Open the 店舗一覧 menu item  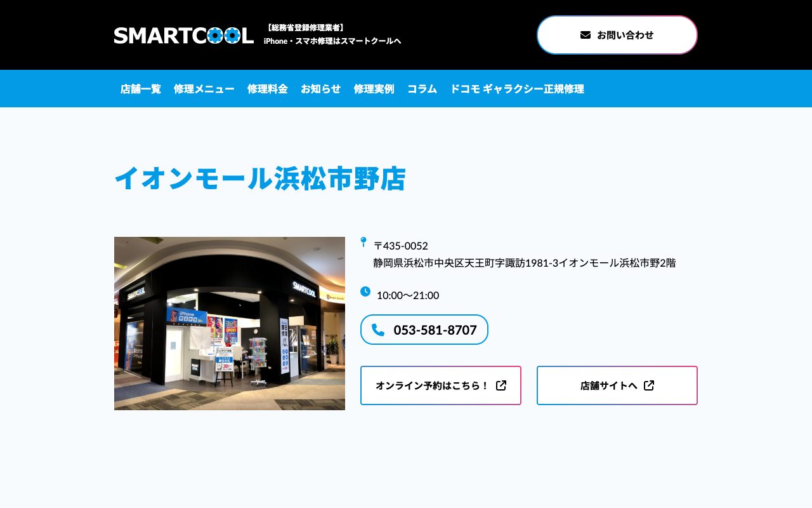141,89
